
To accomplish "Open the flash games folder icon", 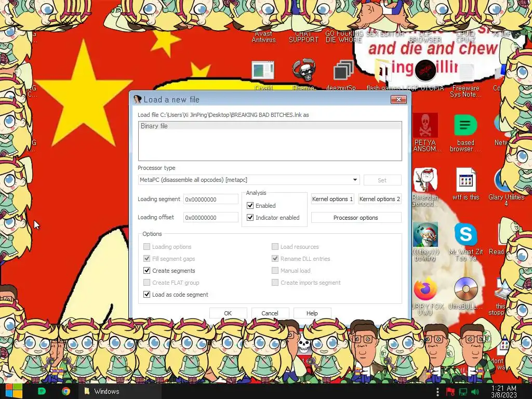I will pos(383,71).
